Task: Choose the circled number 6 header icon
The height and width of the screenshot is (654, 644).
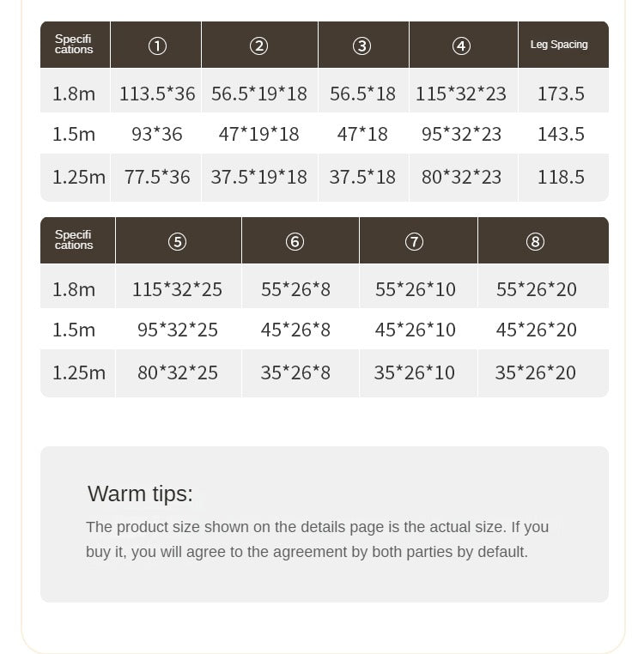Action: point(295,242)
